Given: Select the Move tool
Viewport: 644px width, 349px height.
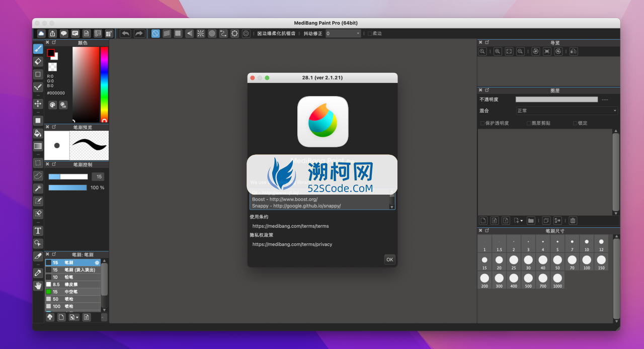Looking at the screenshot, I should pyautogui.click(x=38, y=104).
